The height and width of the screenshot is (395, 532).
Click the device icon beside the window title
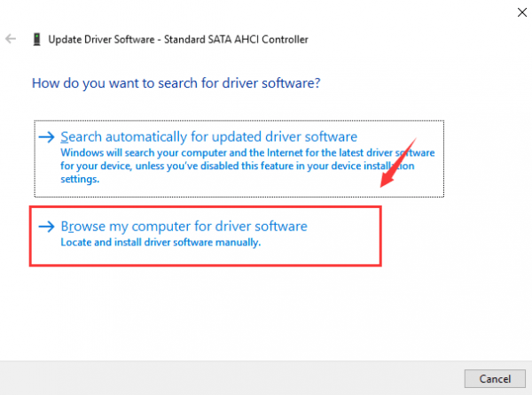[x=35, y=40]
